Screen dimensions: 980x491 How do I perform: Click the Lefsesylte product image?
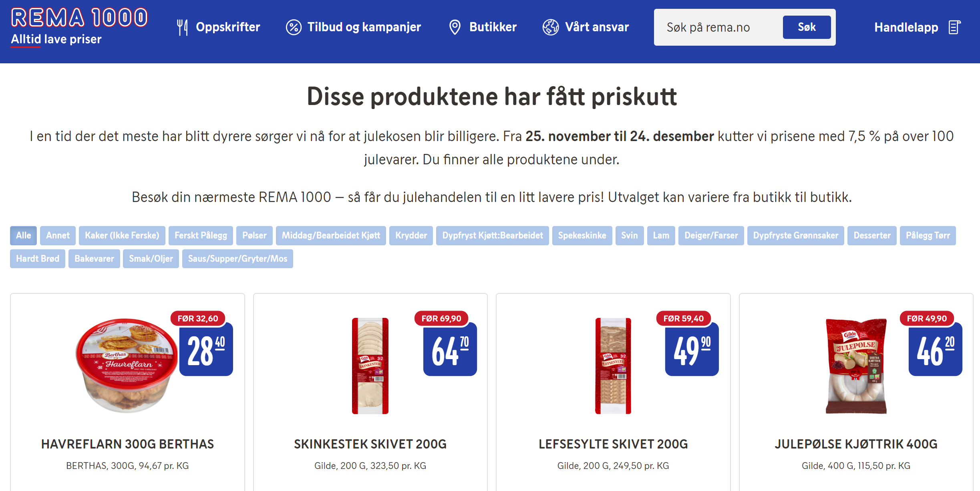(613, 366)
